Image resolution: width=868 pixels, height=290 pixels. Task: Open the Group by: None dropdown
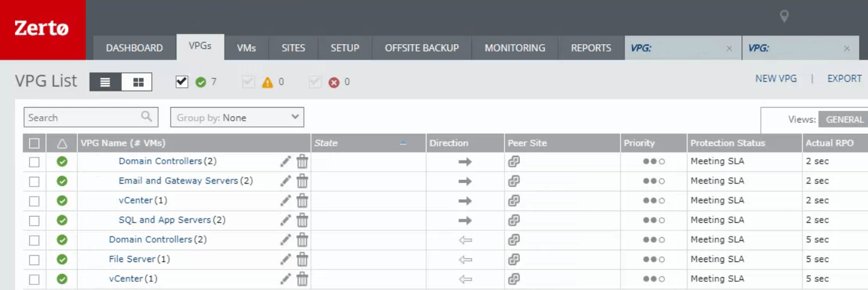coord(237,118)
